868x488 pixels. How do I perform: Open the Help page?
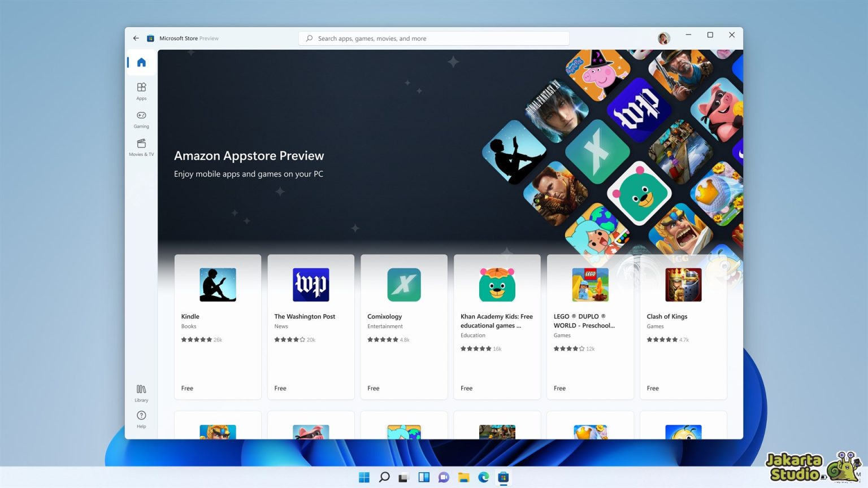coord(141,420)
